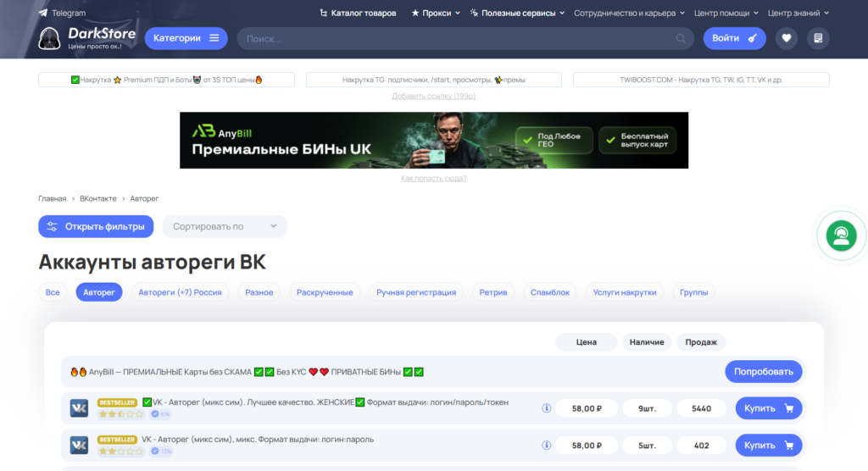Select the Группы tab
868x471 pixels.
[x=693, y=292]
